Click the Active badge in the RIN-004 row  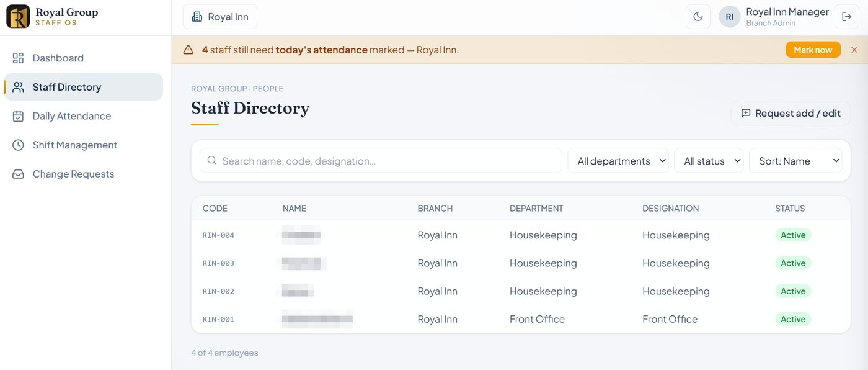click(x=793, y=235)
